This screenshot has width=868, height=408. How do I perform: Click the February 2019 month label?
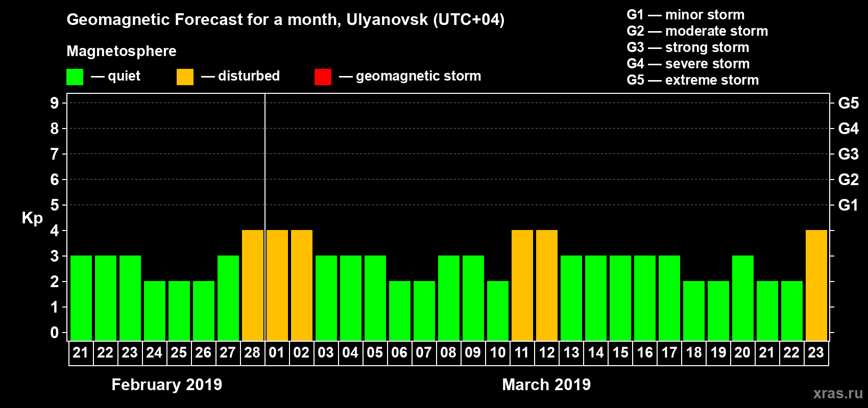point(167,385)
